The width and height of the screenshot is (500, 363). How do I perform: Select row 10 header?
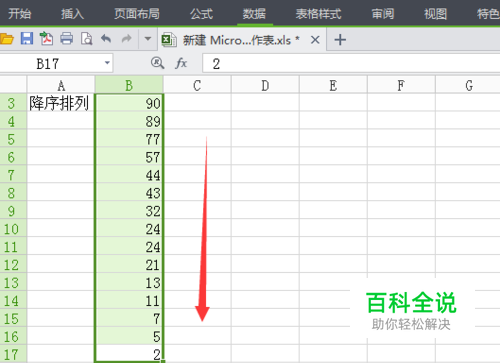(13, 229)
